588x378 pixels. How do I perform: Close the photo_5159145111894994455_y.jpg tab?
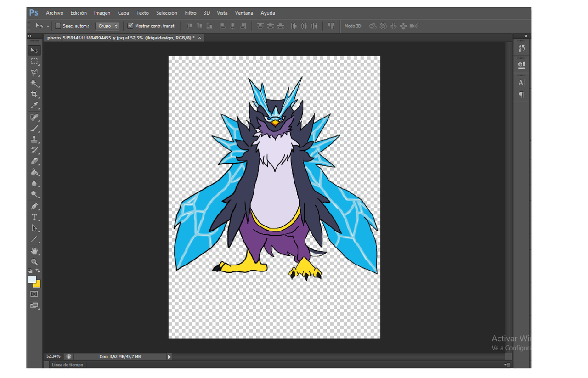point(200,38)
